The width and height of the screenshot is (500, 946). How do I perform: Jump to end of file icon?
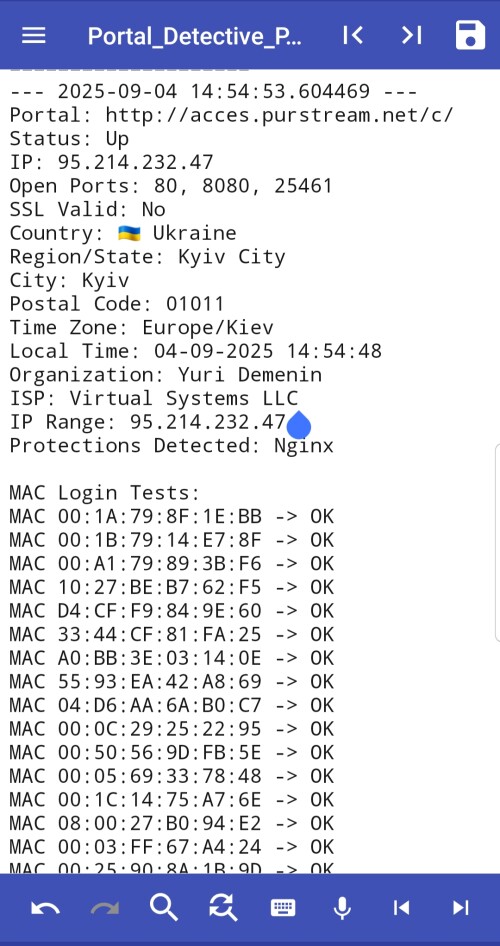[412, 35]
